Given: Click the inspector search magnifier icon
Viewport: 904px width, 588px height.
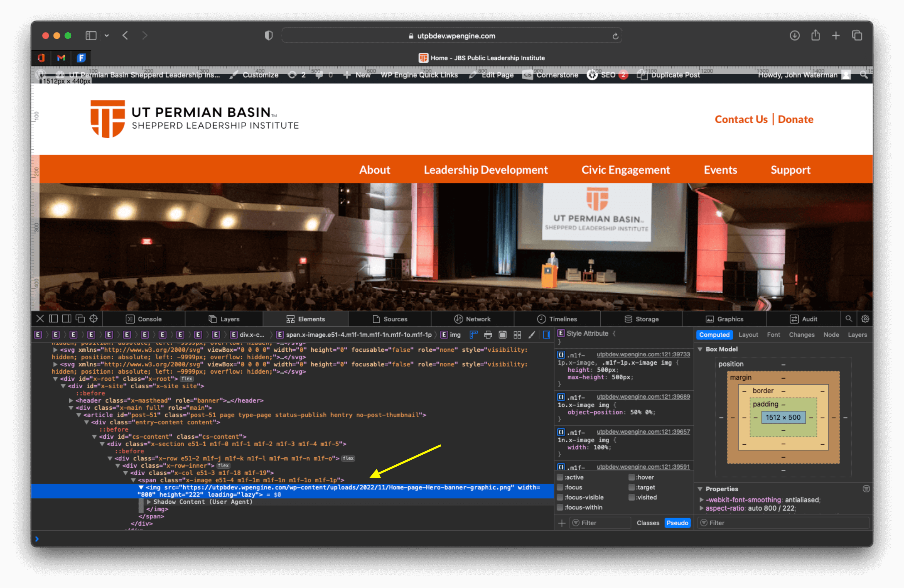Looking at the screenshot, I should 849,319.
